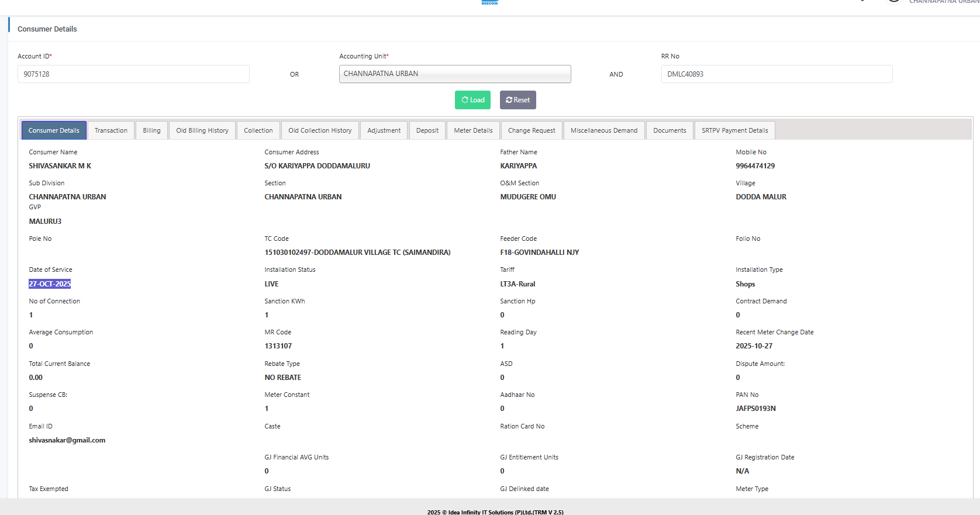Screen dimensions: 980x515
Task: Click the Idea Infinity IT Solutions footer text
Action: (x=495, y=512)
